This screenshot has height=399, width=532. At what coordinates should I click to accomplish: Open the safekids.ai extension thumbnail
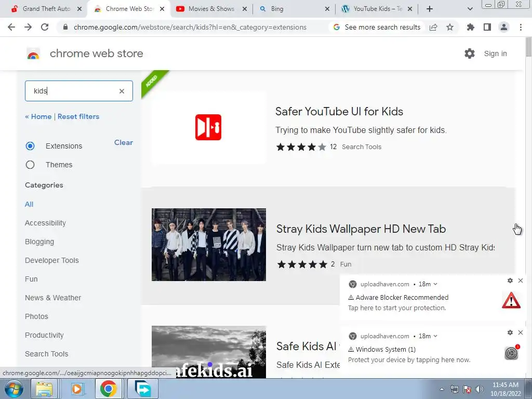(209, 352)
